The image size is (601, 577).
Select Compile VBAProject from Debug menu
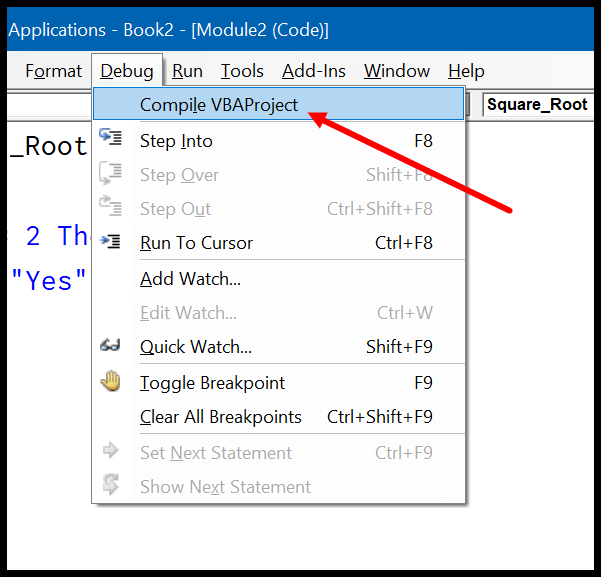click(x=219, y=105)
